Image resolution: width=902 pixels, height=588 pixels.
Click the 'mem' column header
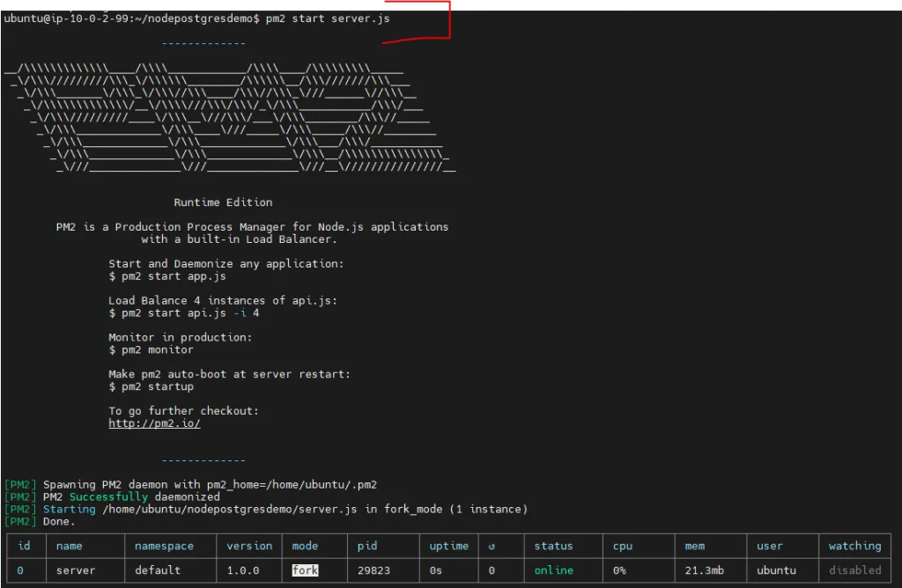coord(694,546)
